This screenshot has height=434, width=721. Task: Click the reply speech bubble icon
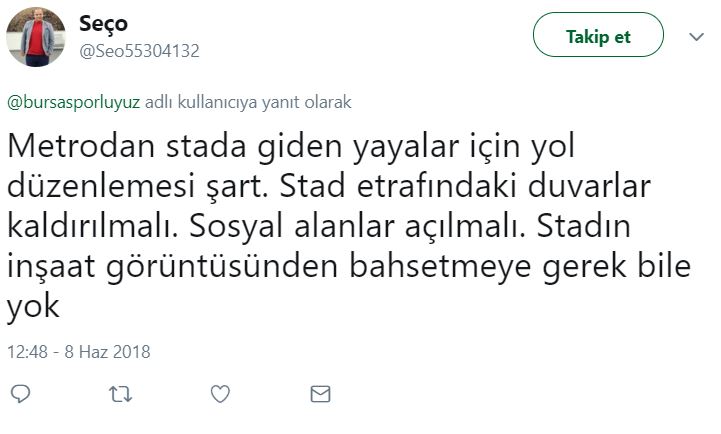(x=20, y=394)
